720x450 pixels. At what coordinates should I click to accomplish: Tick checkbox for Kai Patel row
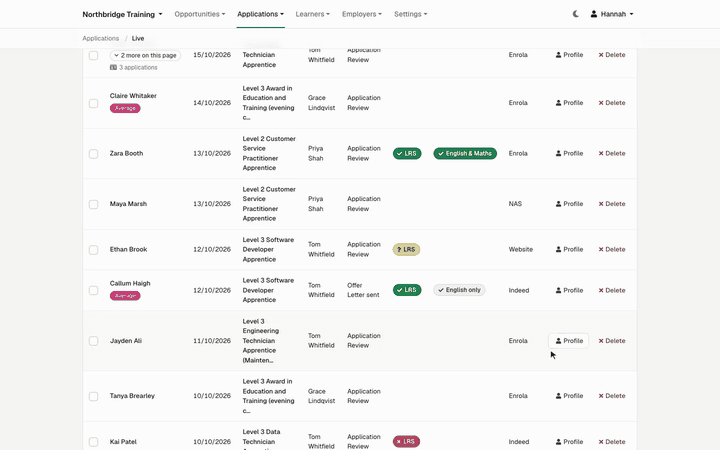click(93, 442)
